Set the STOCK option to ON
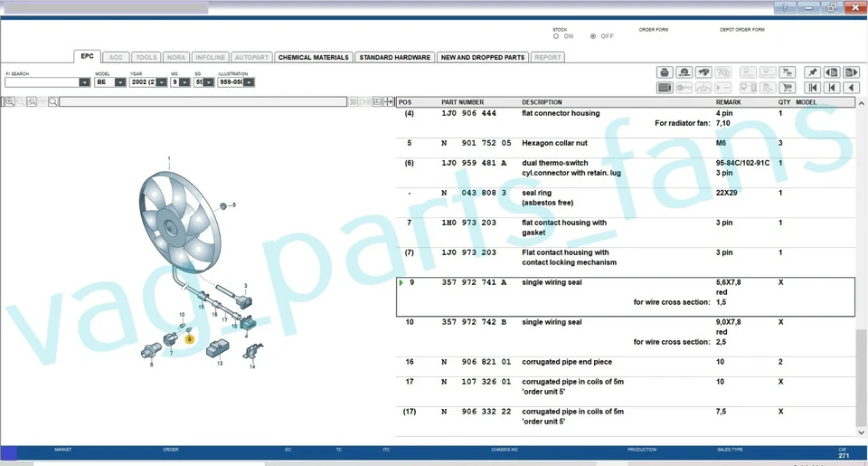This screenshot has width=868, height=466. click(x=556, y=36)
